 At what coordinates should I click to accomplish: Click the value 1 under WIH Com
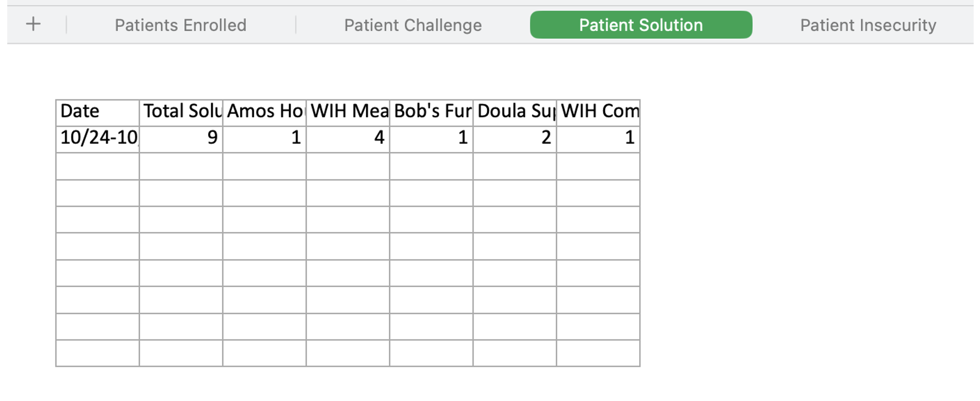tap(598, 139)
